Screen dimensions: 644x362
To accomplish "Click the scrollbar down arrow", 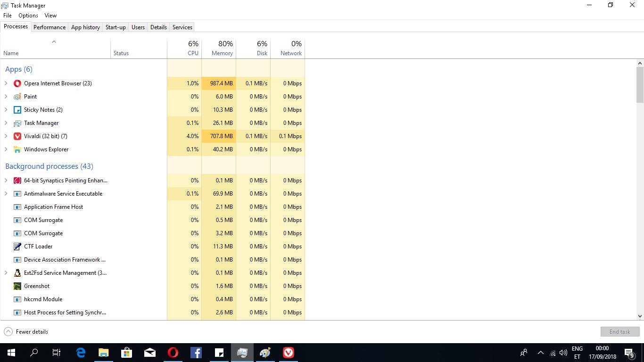I will (x=640, y=316).
